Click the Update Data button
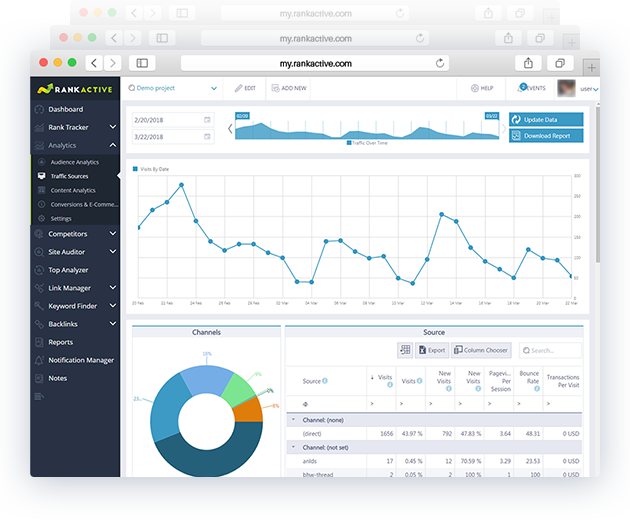Image resolution: width=630 pixels, height=520 pixels. point(546,119)
